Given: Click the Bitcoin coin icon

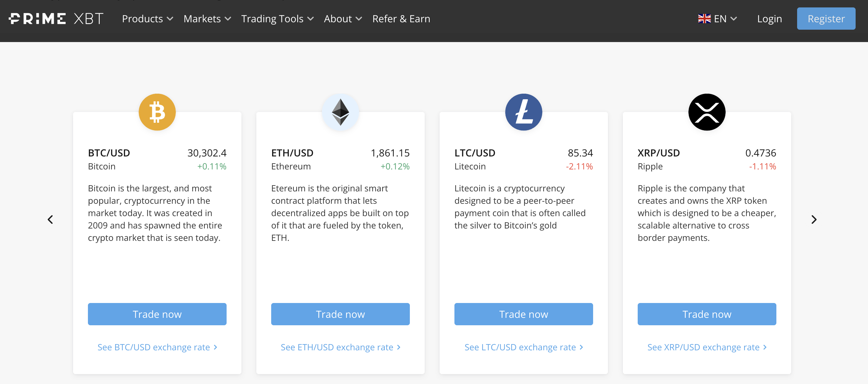Looking at the screenshot, I should point(157,112).
